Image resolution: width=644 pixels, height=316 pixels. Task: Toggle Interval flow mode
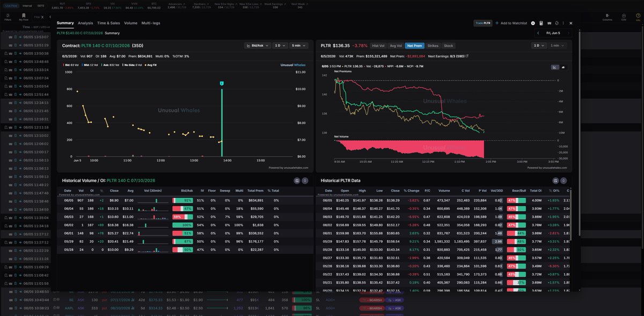coord(27,5)
